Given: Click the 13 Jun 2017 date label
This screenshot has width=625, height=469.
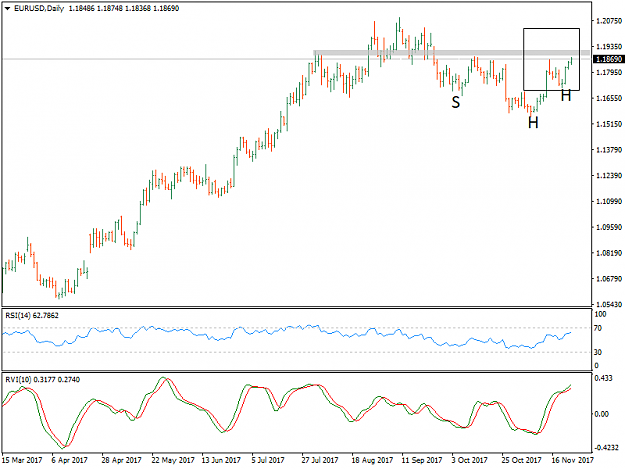Looking at the screenshot, I should [x=221, y=461].
